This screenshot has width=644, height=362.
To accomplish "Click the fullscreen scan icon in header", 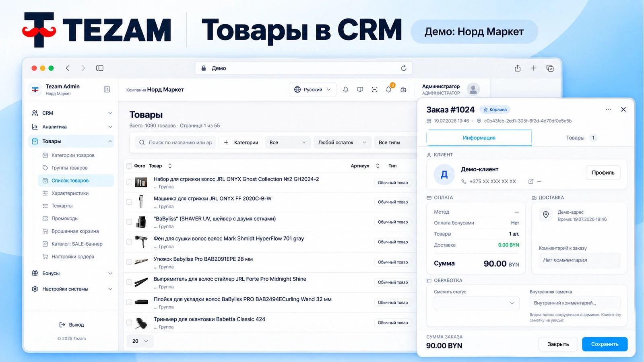I will coord(375,90).
